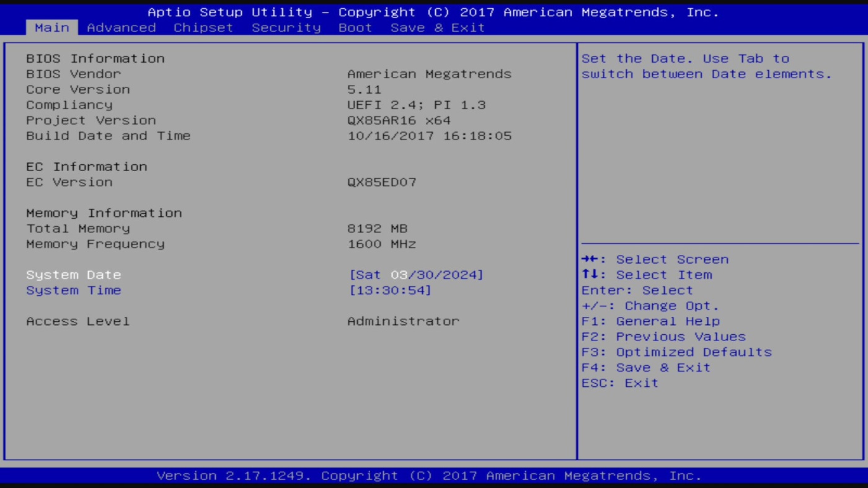Click the Memory Information heading
The height and width of the screenshot is (488, 868).
[x=104, y=213]
